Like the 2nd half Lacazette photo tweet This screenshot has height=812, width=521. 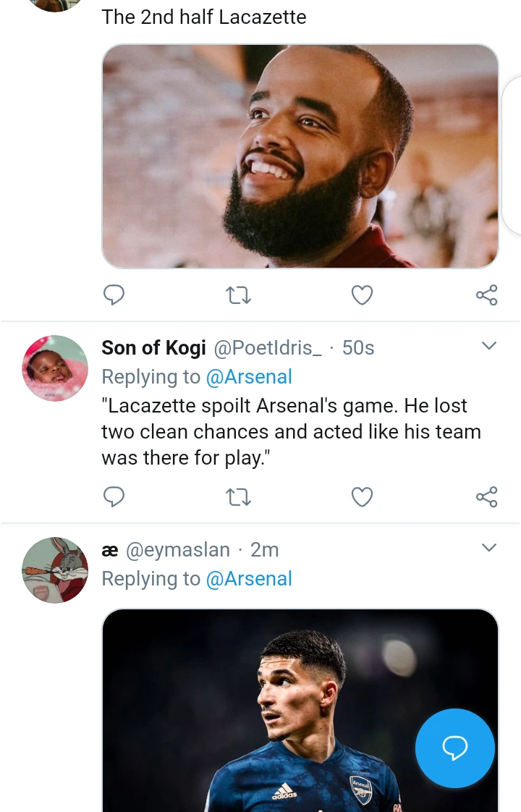(x=362, y=295)
